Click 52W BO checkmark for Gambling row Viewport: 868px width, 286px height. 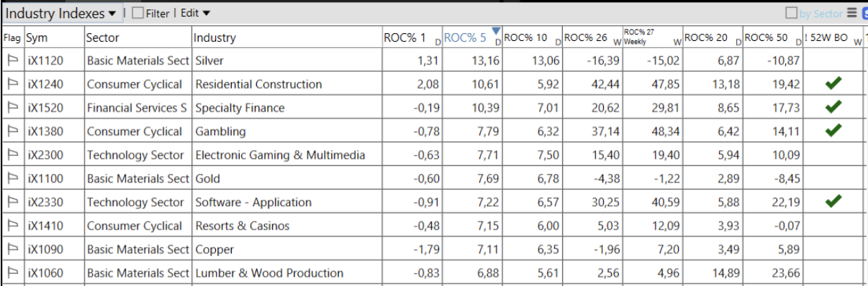point(833,131)
